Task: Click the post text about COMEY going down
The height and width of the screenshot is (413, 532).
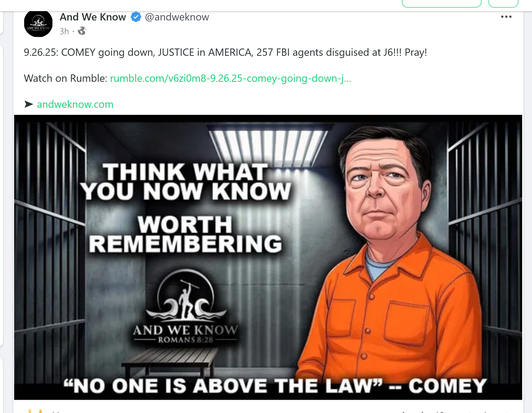Action: (225, 52)
